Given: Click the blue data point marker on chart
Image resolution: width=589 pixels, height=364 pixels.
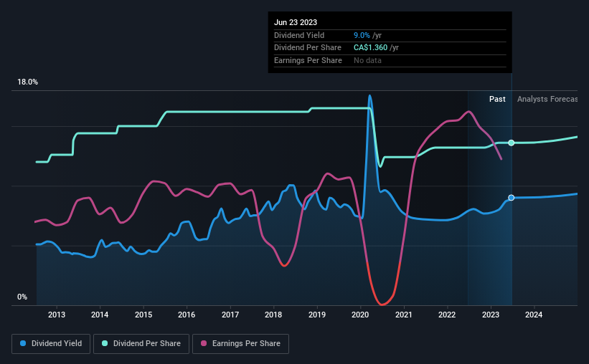Looking at the screenshot, I should 512,198.
